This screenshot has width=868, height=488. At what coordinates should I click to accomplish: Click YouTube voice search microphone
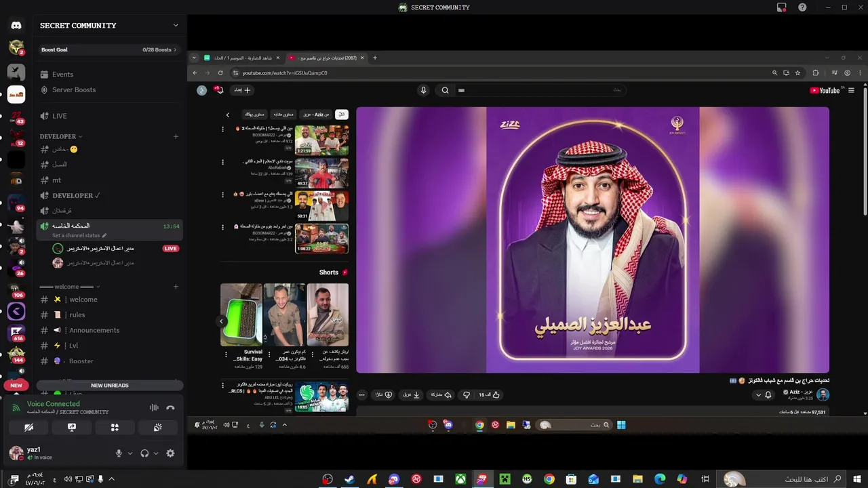(423, 90)
